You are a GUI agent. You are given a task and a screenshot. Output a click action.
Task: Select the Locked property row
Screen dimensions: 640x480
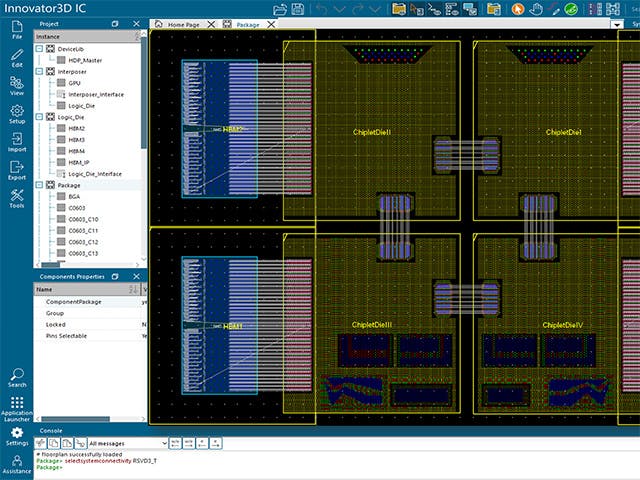click(x=90, y=324)
